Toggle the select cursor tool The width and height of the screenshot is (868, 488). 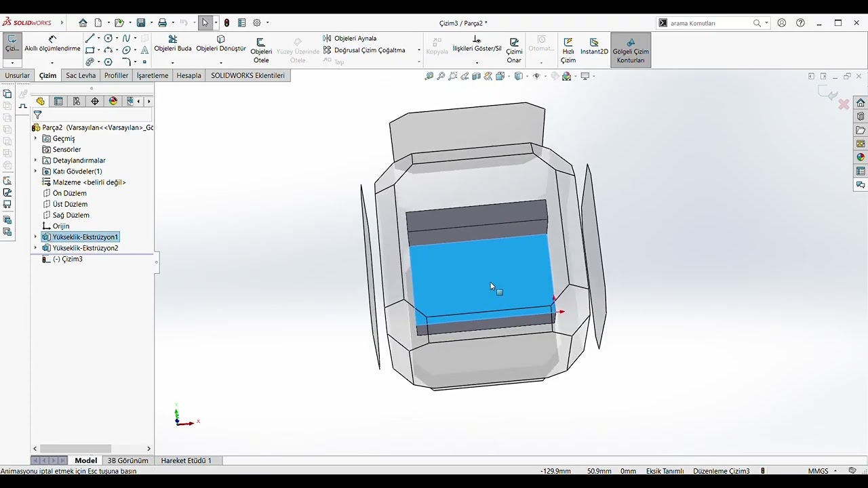[x=205, y=23]
